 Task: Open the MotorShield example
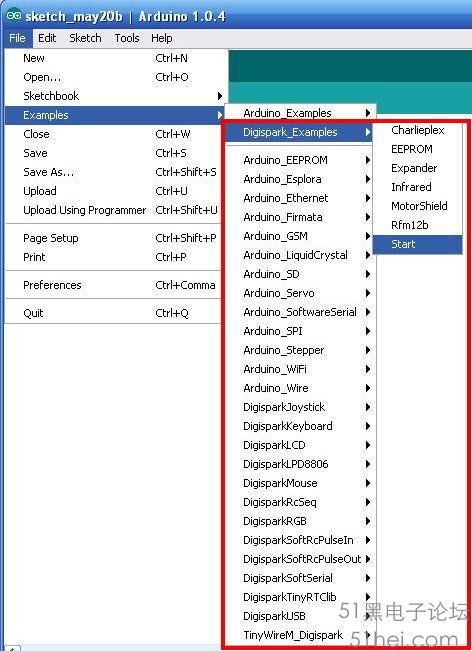[x=418, y=206]
